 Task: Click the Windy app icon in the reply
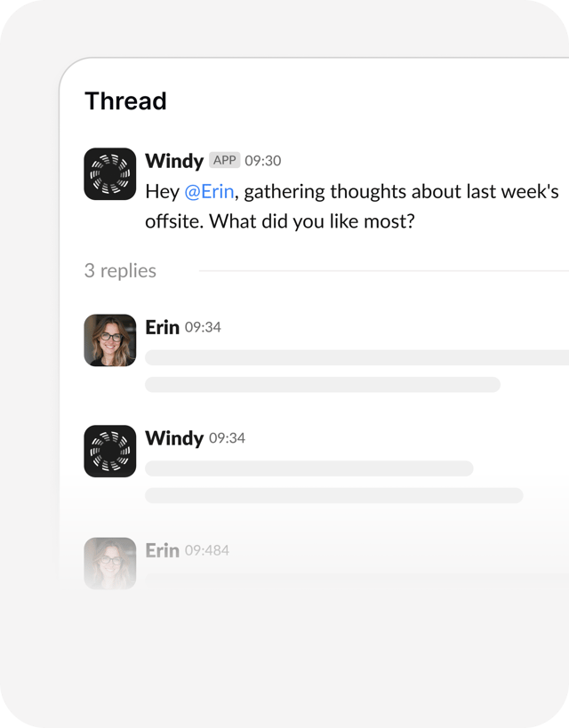pos(110,451)
